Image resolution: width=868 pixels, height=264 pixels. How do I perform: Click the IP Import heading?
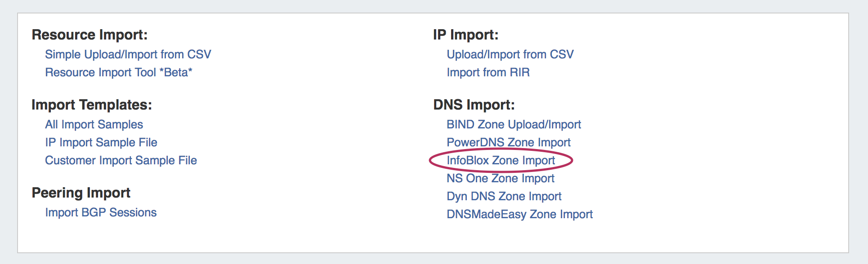pyautogui.click(x=465, y=35)
